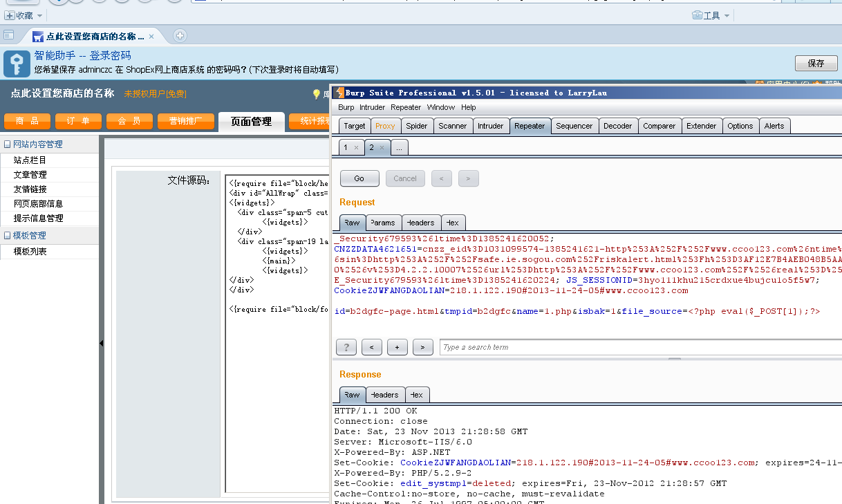
Task: Add new Repeater tab with ... tab
Action: tap(400, 147)
